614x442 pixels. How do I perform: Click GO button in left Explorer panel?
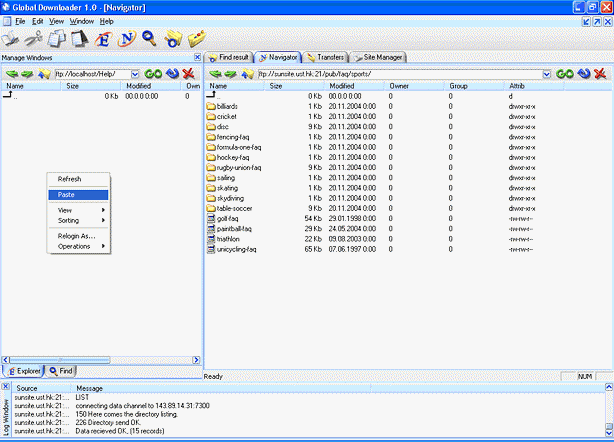153,74
